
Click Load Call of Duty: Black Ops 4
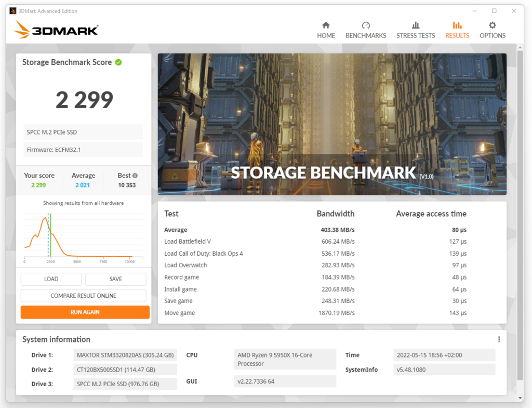pyautogui.click(x=204, y=254)
